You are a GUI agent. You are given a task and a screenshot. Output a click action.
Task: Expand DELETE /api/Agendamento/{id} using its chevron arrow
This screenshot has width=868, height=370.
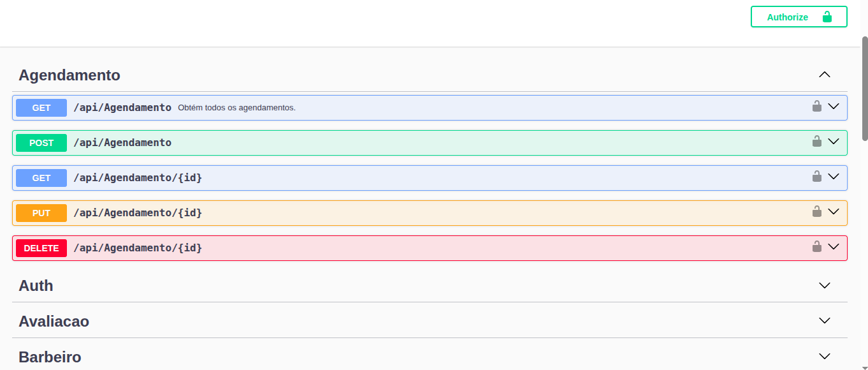834,247
